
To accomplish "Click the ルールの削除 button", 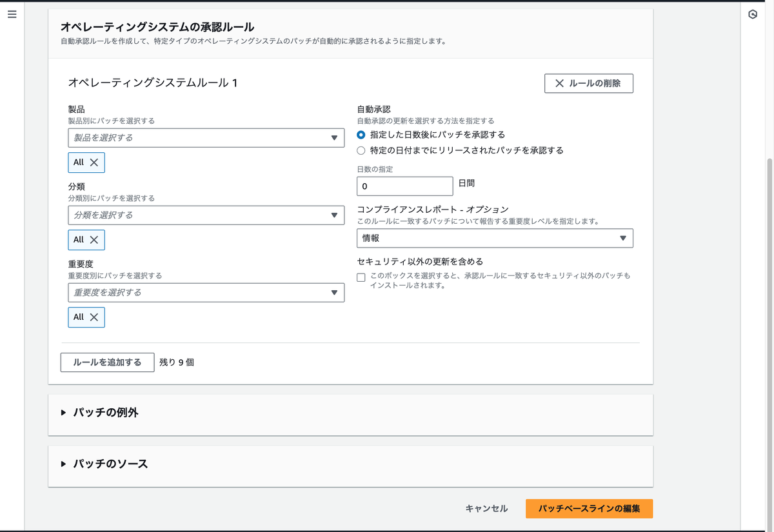I will point(588,83).
